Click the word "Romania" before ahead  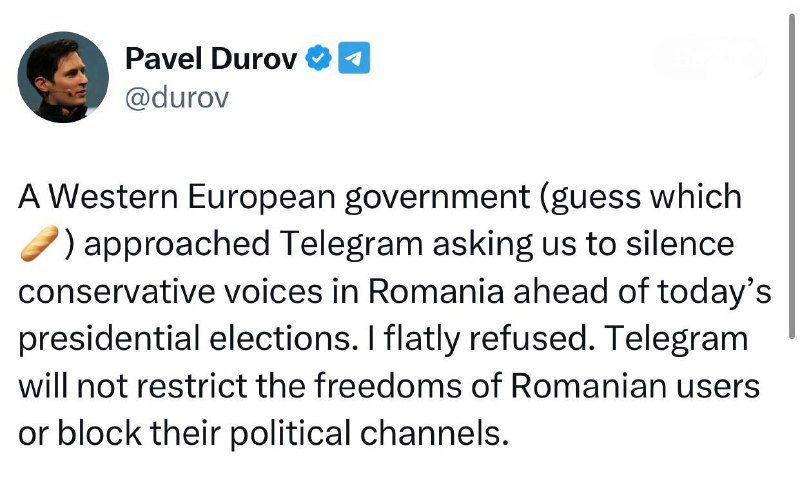pyautogui.click(x=436, y=291)
